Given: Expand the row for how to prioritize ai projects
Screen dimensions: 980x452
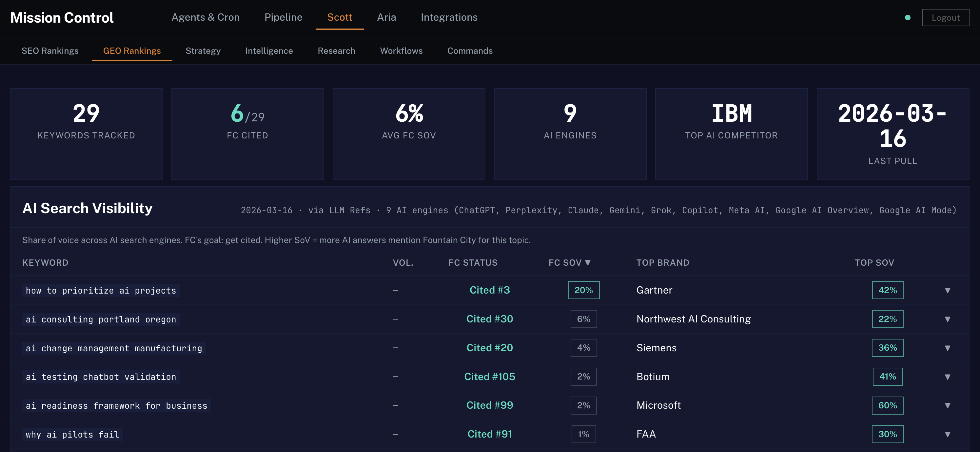Looking at the screenshot, I should click(947, 290).
